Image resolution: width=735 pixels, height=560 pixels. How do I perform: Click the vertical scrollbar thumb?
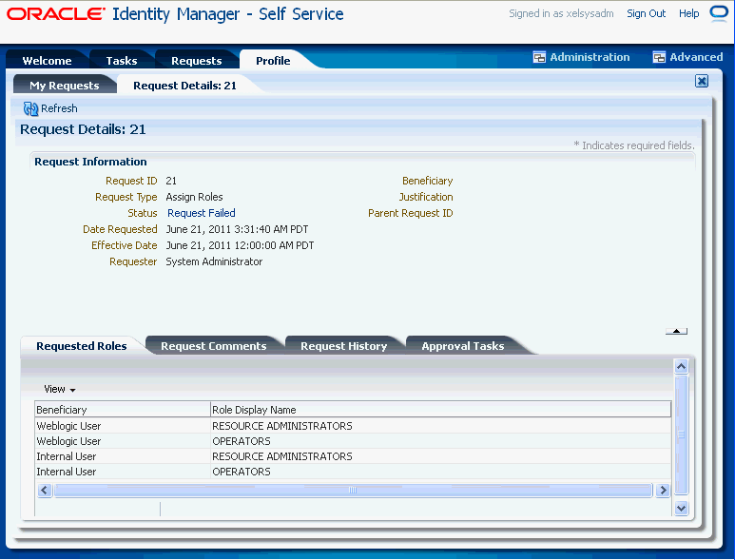tap(681, 434)
